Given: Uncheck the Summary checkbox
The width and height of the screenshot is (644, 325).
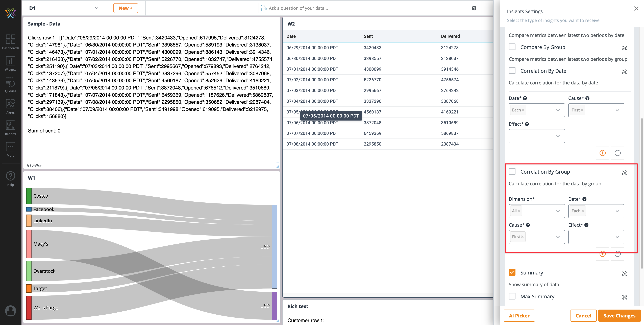Looking at the screenshot, I should click(x=512, y=272).
